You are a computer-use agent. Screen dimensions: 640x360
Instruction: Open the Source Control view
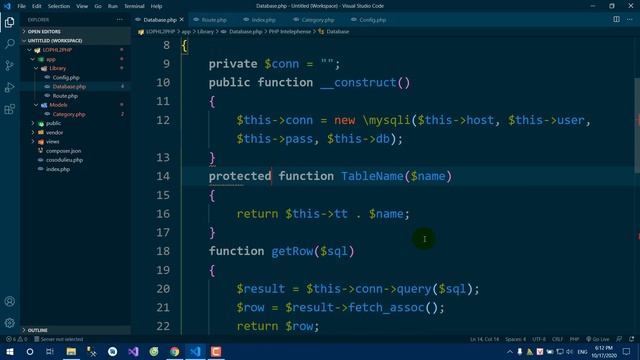tap(9, 65)
